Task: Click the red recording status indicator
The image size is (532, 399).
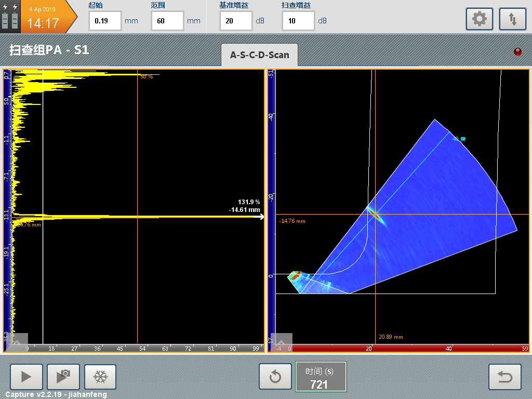Action: pos(517,51)
